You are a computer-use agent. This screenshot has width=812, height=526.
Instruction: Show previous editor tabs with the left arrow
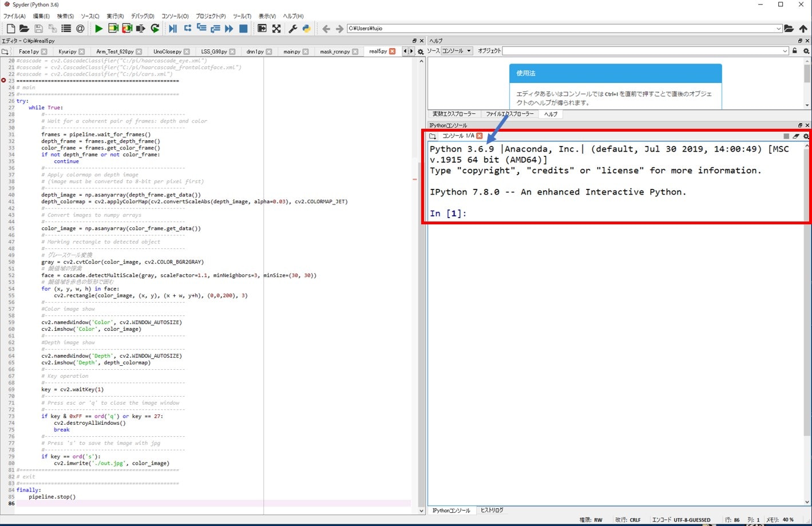point(406,51)
